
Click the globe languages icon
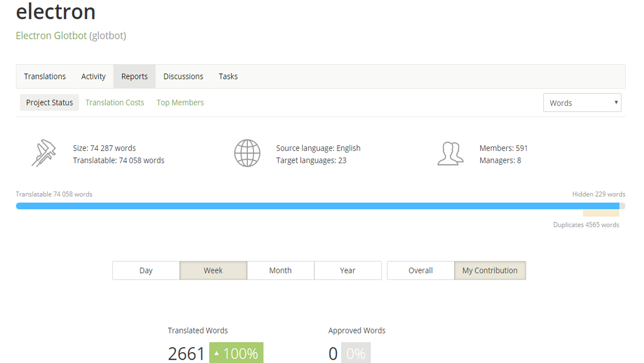click(247, 153)
